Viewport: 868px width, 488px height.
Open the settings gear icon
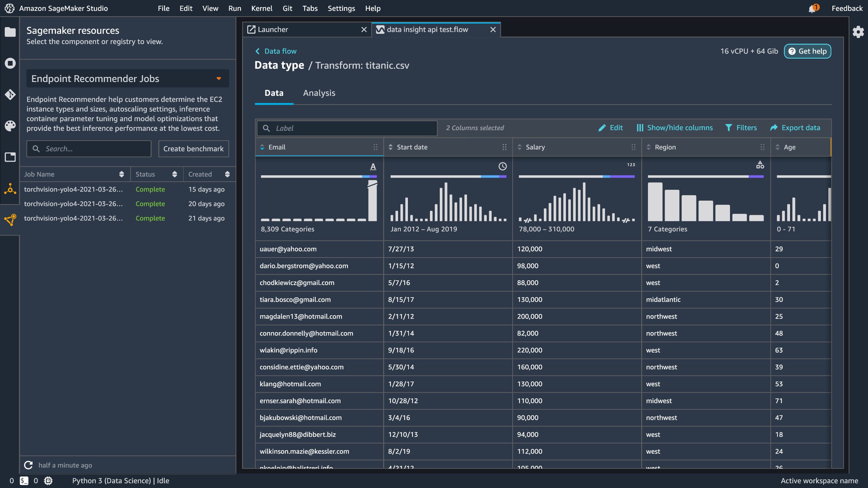pyautogui.click(x=858, y=32)
